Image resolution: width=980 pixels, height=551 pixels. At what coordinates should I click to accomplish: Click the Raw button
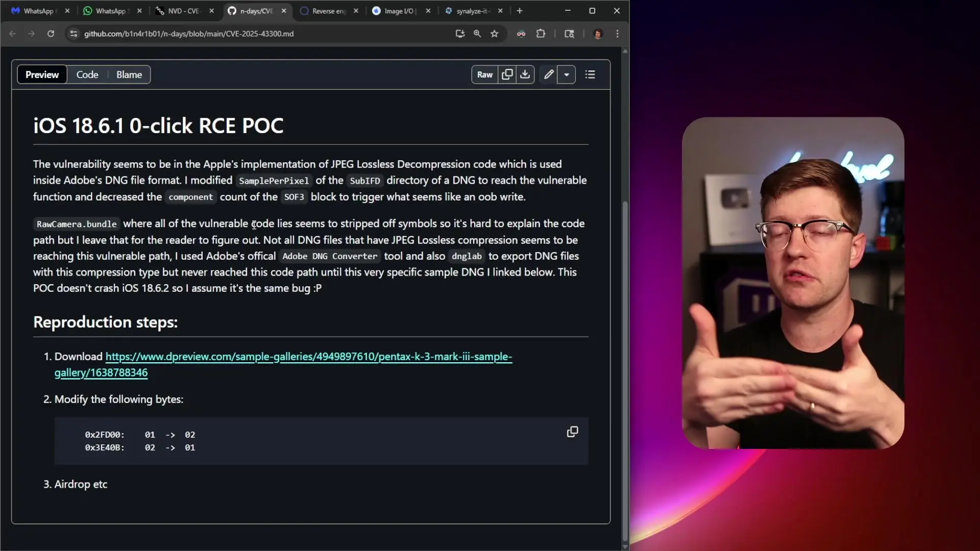click(x=484, y=74)
